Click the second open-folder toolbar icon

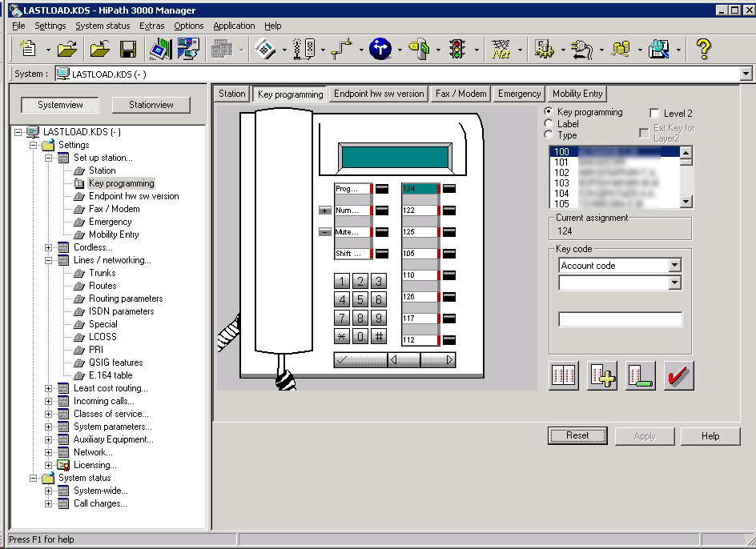[x=100, y=49]
